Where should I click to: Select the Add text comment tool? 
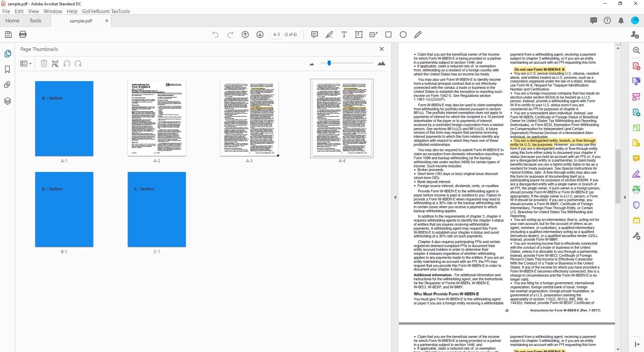344,35
